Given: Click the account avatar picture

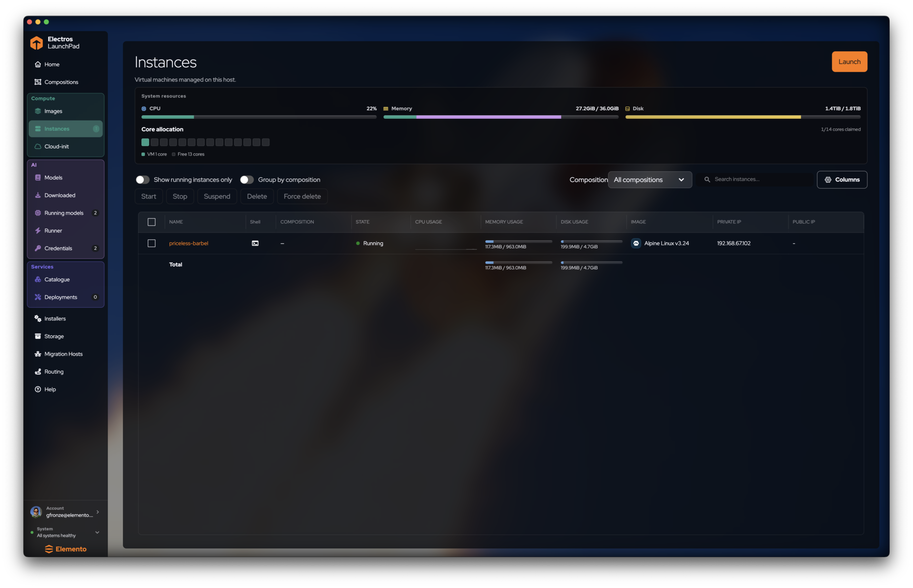Looking at the screenshot, I should (x=36, y=512).
